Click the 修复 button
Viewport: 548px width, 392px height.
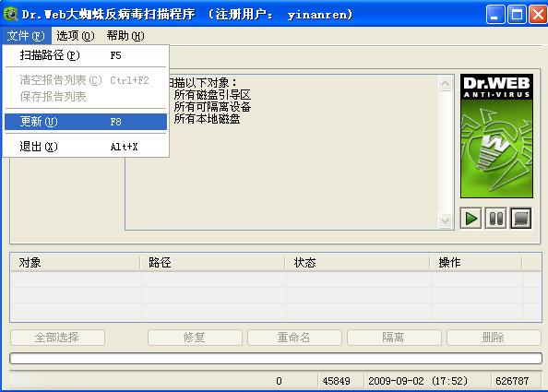click(195, 338)
